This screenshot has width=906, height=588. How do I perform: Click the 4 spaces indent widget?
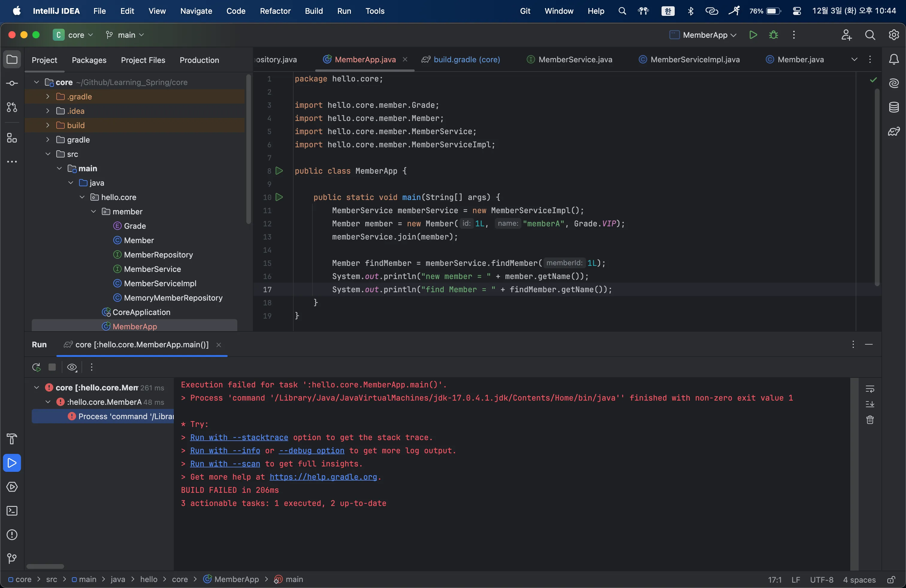pos(859,579)
